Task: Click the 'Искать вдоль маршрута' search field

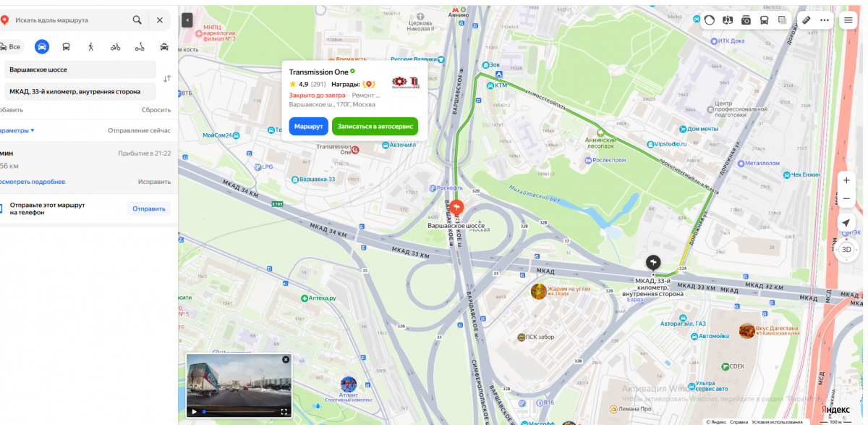Action: pos(69,20)
